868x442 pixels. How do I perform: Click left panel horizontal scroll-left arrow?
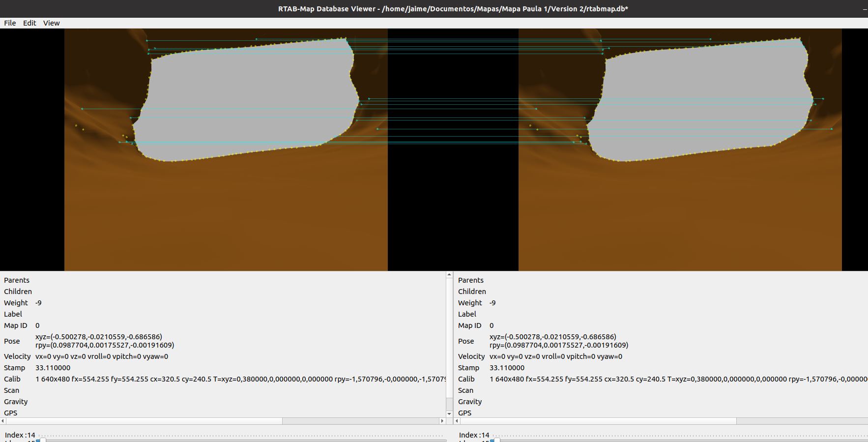click(3, 421)
